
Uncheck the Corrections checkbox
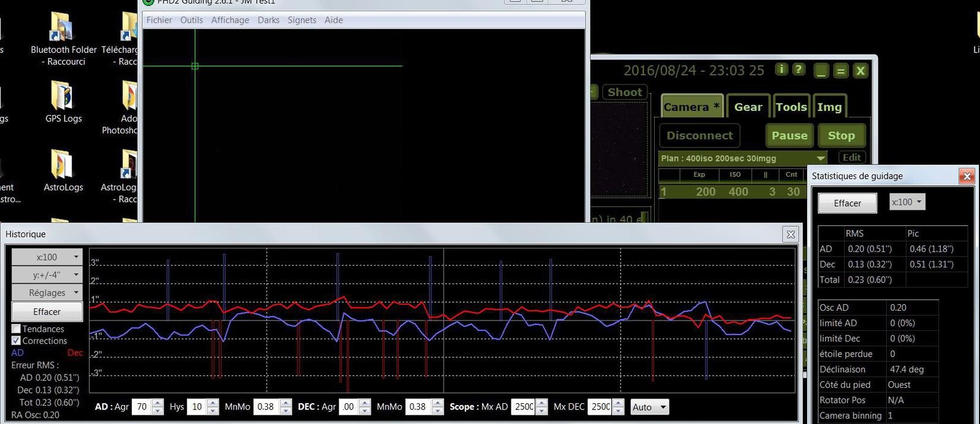[17, 340]
